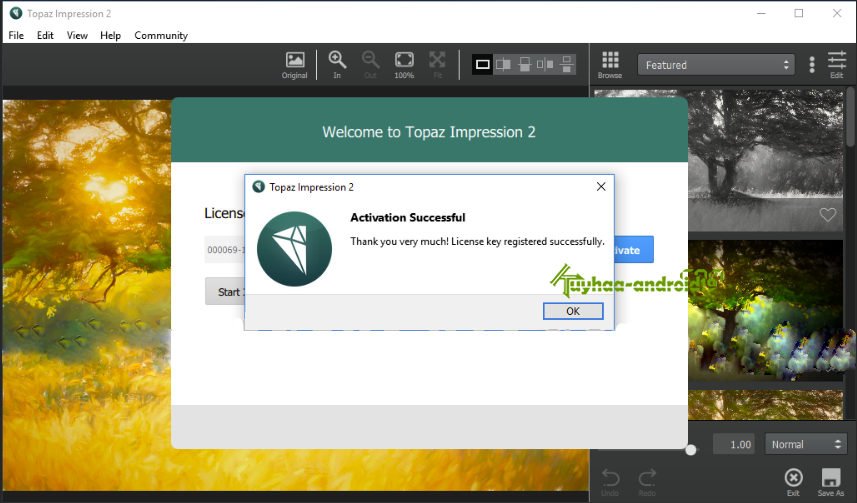
Task: Open the Normal blend mode dropdown
Action: (806, 444)
